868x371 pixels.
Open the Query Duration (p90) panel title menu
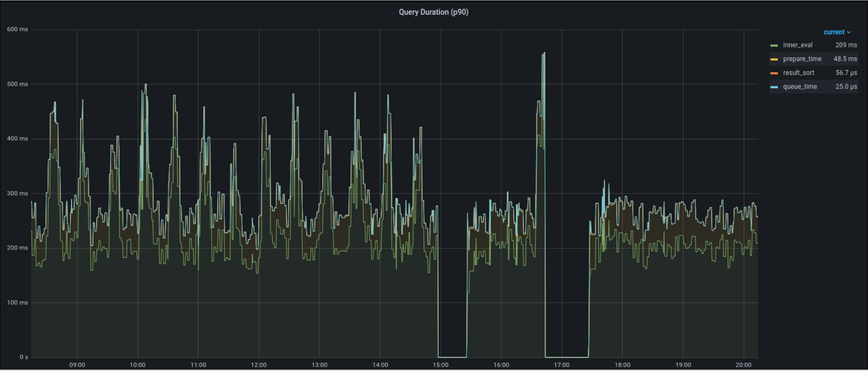tap(433, 12)
